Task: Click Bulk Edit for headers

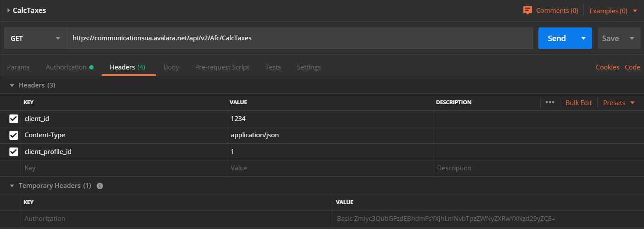Action: (578, 102)
